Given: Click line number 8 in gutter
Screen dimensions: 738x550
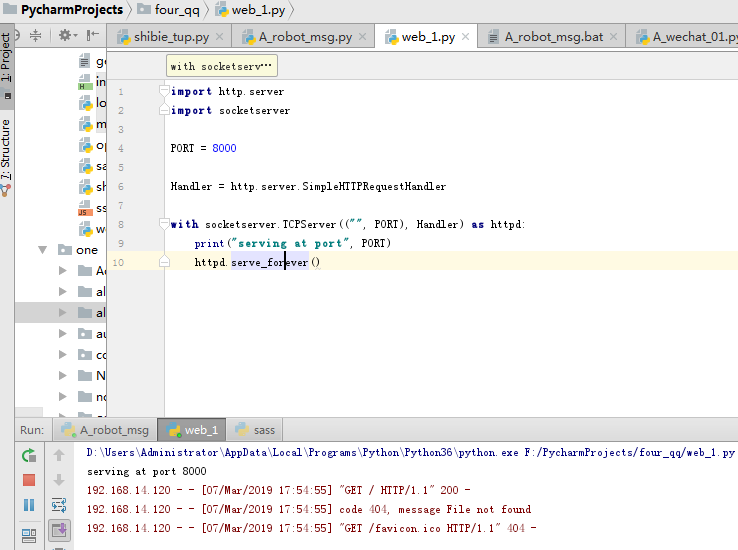Looking at the screenshot, I should [121, 224].
